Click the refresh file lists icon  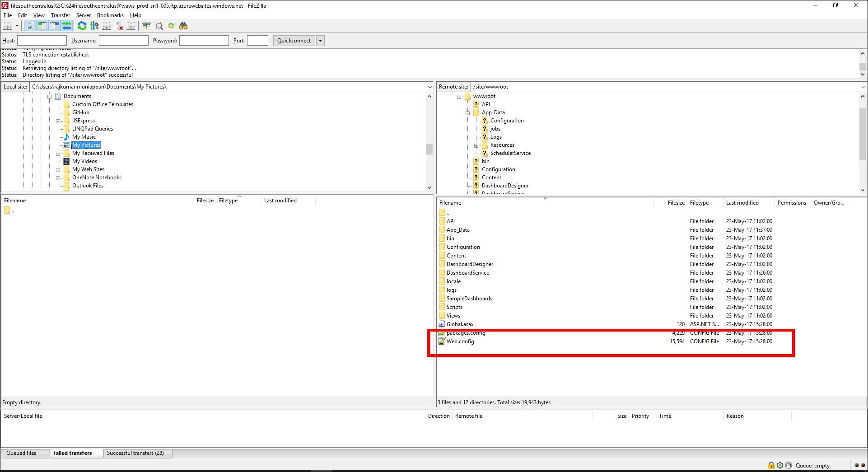(82, 26)
